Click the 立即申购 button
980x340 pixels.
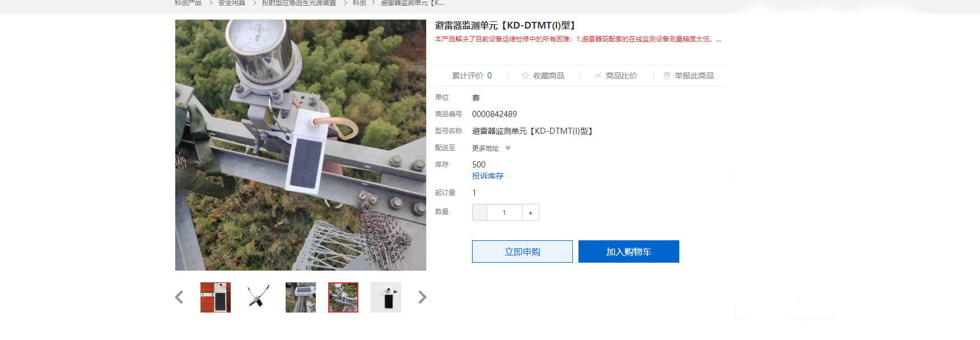click(x=522, y=251)
